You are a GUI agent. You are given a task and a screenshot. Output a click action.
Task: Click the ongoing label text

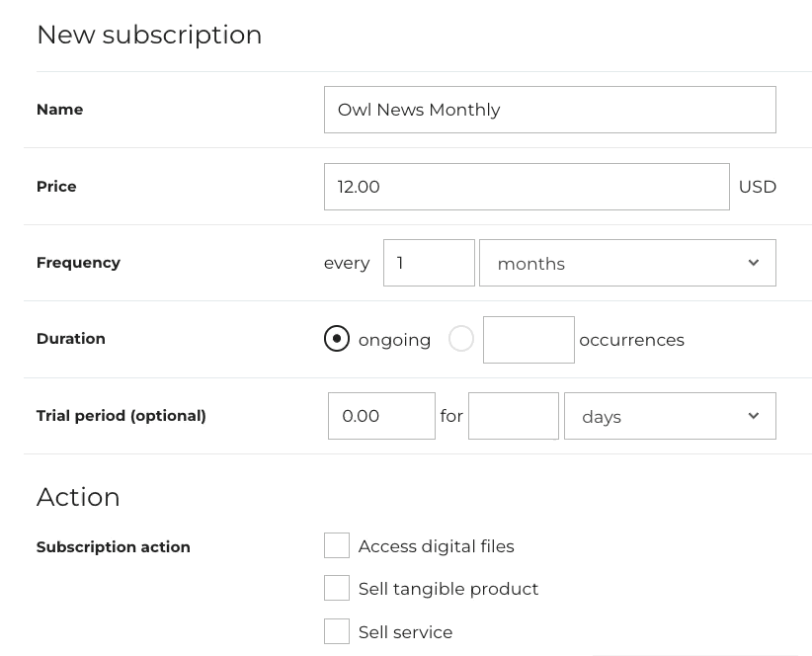[394, 340]
